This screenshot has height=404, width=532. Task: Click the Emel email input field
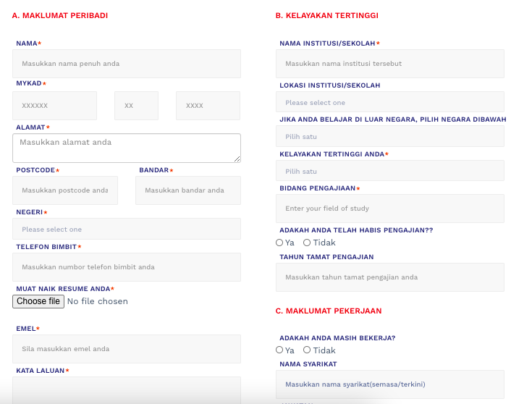tap(126, 349)
